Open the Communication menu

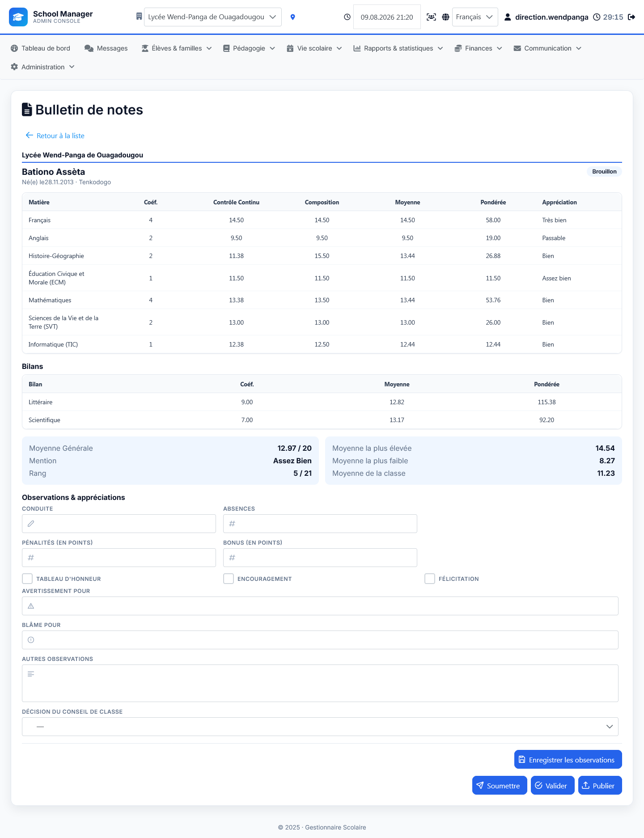547,48
